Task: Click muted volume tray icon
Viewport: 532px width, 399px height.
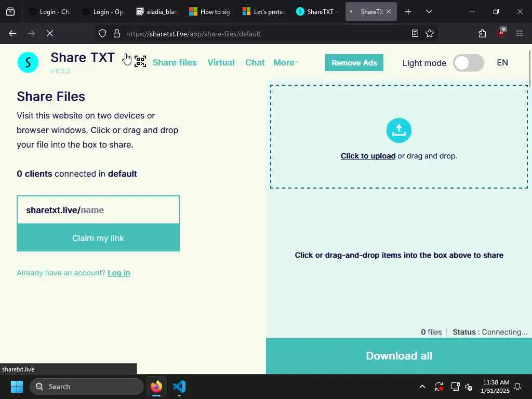Action: click(x=469, y=387)
